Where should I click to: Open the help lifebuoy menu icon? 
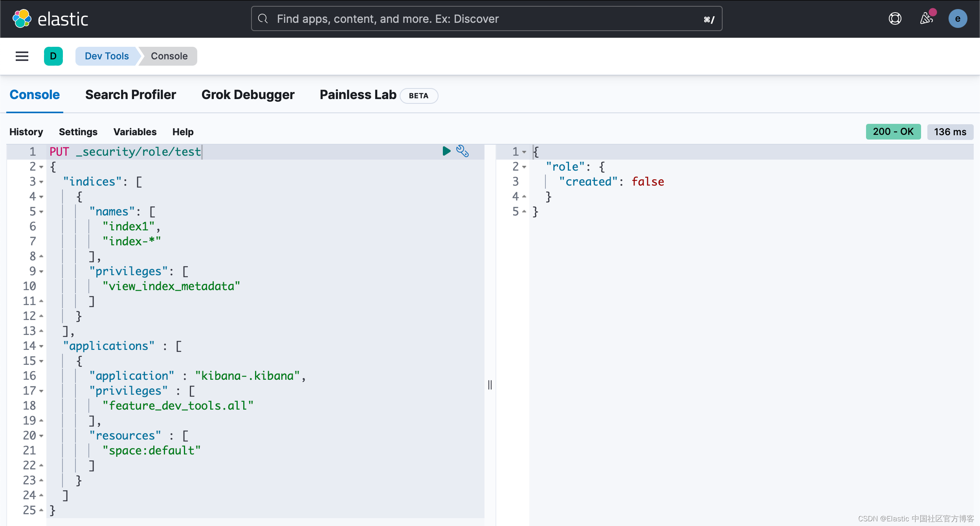click(895, 19)
